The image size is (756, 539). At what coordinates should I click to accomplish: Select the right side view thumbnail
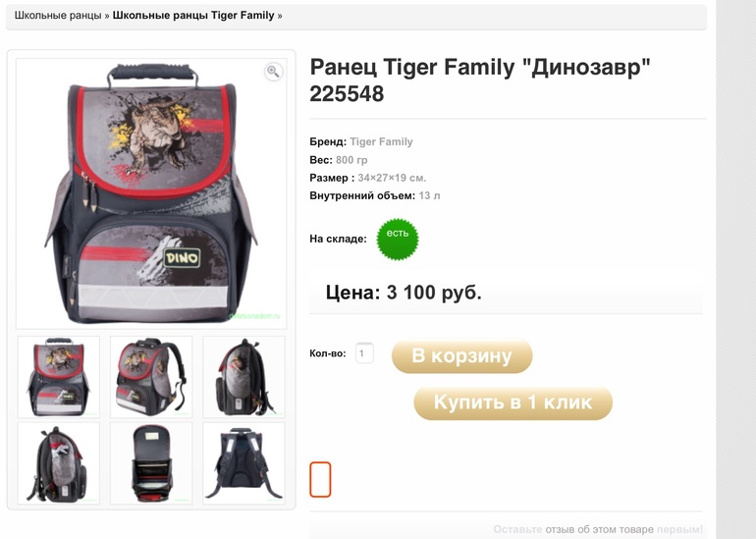coord(243,377)
